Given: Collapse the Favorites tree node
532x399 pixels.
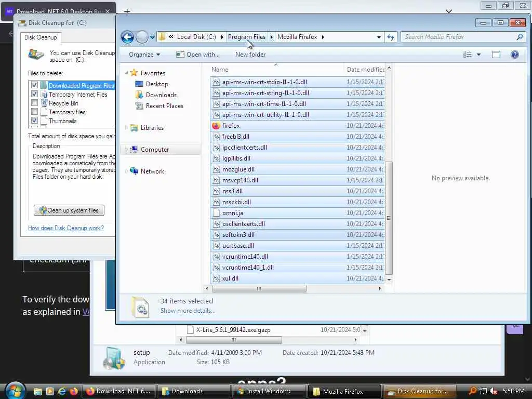Looking at the screenshot, I should click(126, 73).
